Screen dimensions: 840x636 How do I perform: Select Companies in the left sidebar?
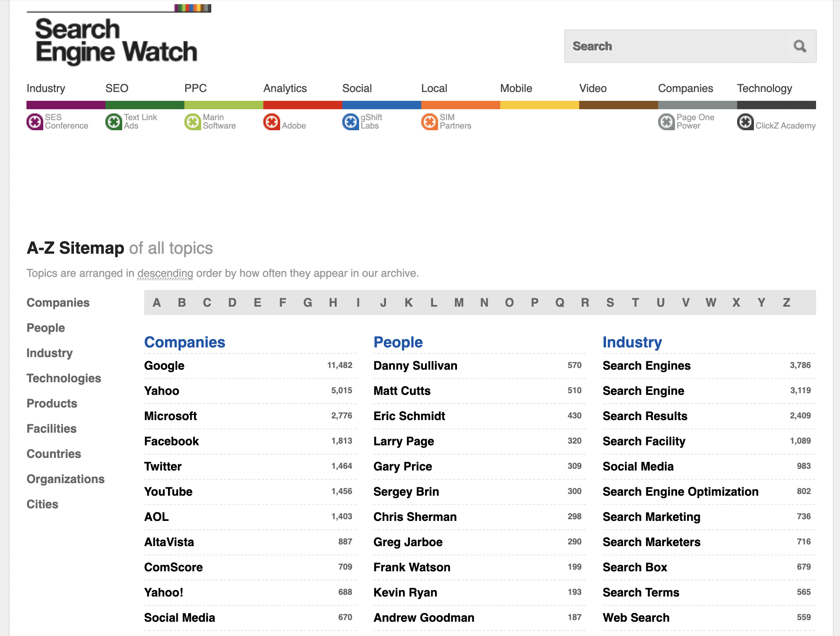pyautogui.click(x=58, y=302)
